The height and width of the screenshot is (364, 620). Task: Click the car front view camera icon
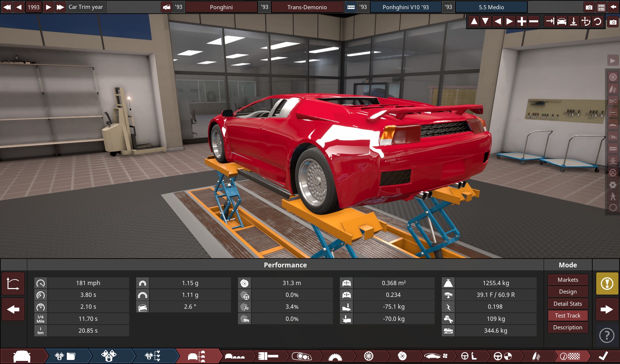click(562, 22)
